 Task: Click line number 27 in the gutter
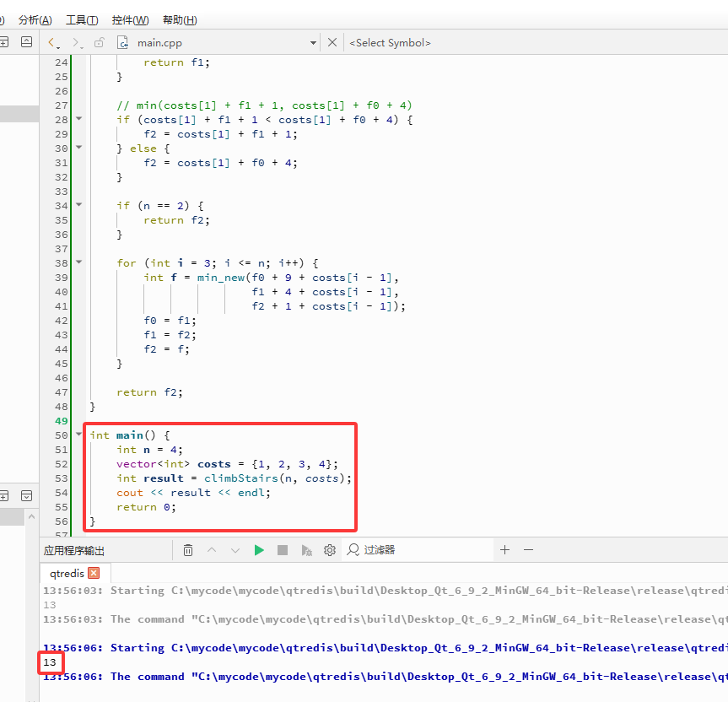click(62, 105)
